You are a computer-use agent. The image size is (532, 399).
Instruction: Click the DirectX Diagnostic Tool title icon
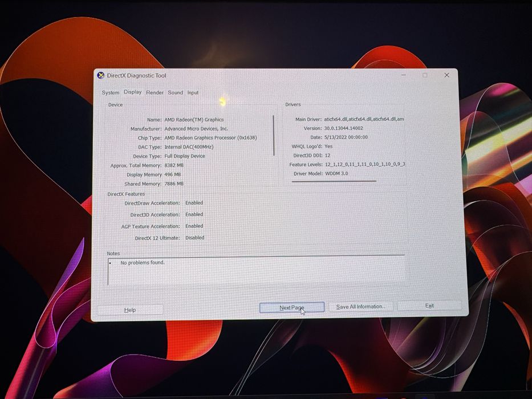pos(100,75)
